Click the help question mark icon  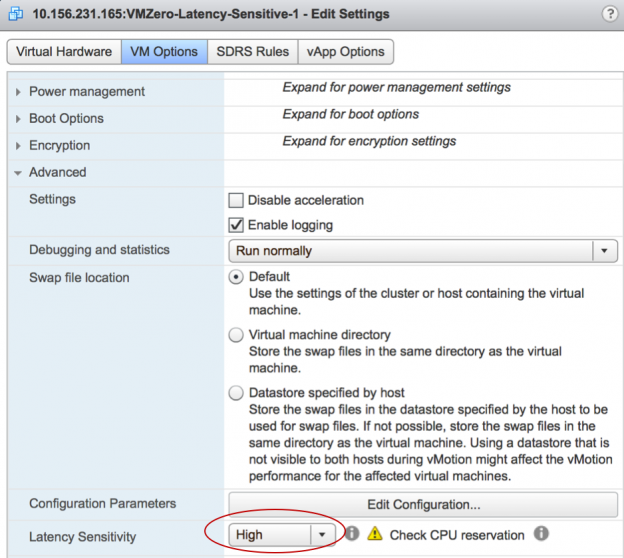(x=609, y=14)
